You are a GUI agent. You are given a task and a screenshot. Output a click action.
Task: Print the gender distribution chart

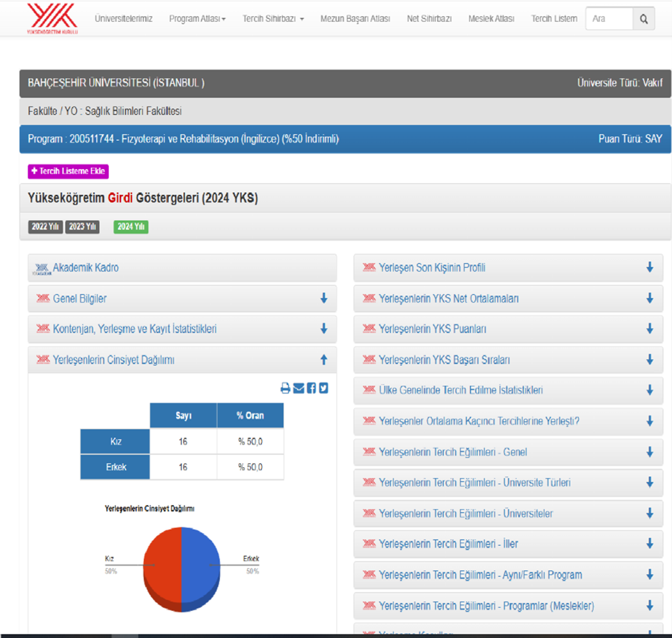point(285,388)
